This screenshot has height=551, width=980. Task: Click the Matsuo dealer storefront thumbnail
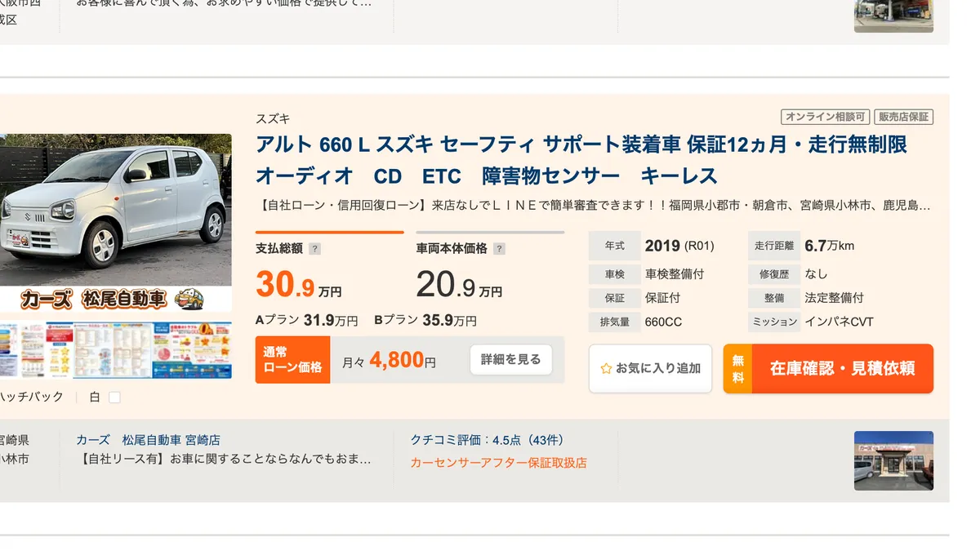pos(893,460)
